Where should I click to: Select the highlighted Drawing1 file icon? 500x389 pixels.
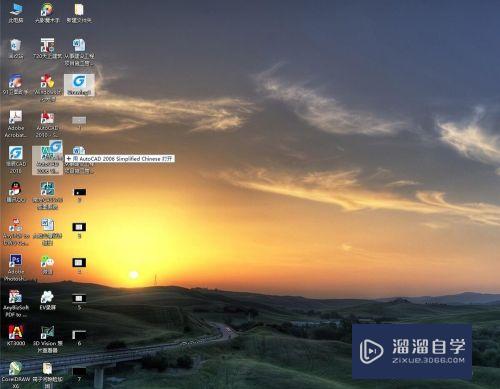79,85
